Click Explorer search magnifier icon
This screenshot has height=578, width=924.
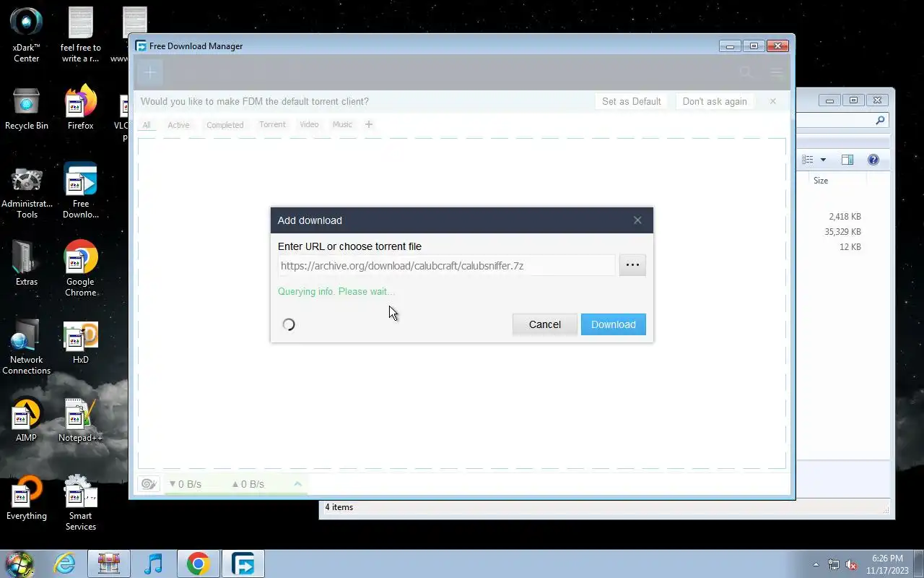click(880, 121)
